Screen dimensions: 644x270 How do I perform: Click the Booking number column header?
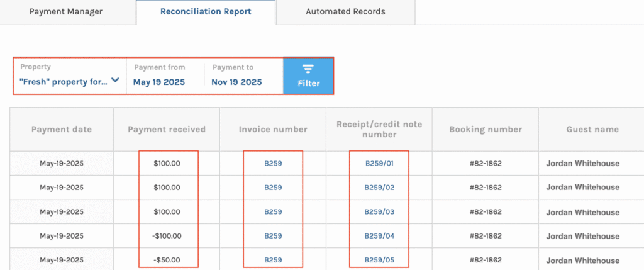tap(486, 130)
